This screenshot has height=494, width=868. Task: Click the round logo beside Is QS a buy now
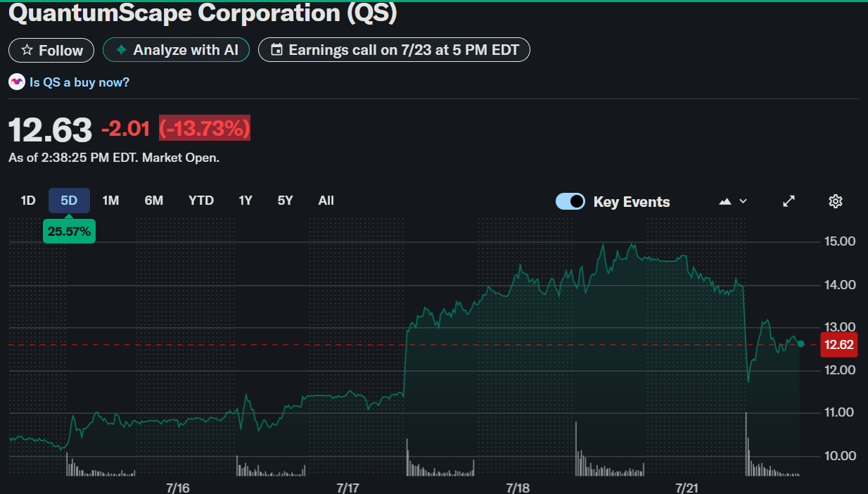[x=17, y=82]
